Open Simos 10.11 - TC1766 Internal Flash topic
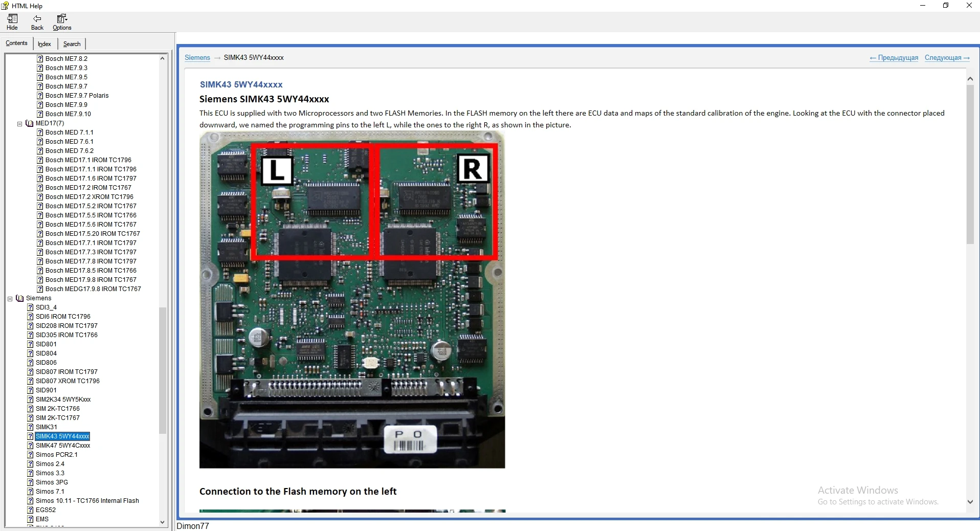Image resolution: width=980 pixels, height=531 pixels. (x=87, y=501)
